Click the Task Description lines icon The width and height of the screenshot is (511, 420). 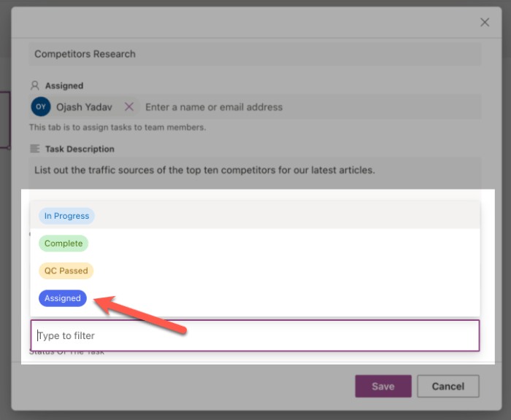tap(34, 149)
